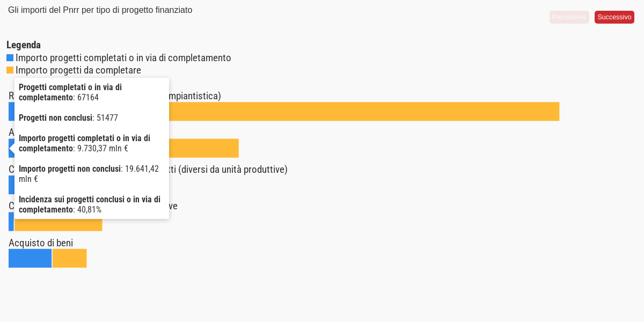Click the longest yellow bar in the chart
Image resolution: width=644 pixels, height=322 pixels.
(364, 112)
